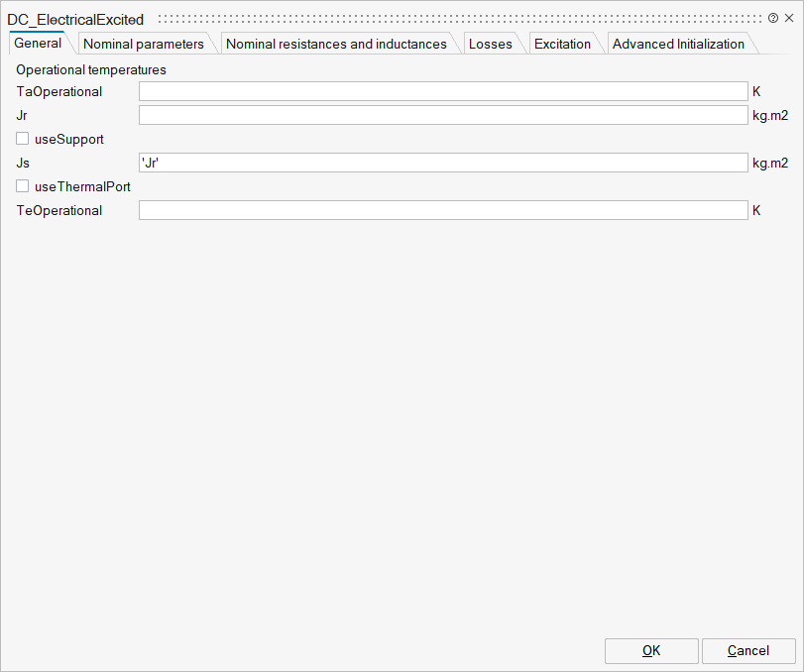
Task: Click the Operational temperatures heading
Action: pyautogui.click(x=91, y=70)
